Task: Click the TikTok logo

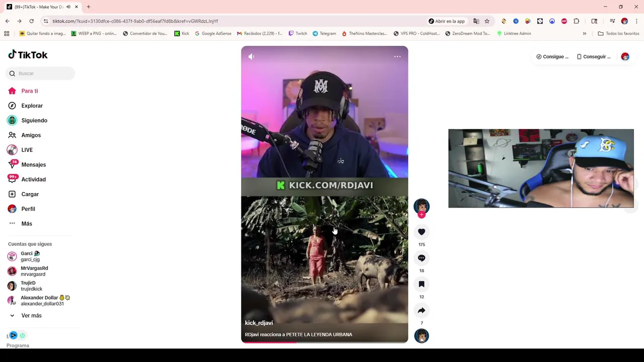Action: point(28,55)
